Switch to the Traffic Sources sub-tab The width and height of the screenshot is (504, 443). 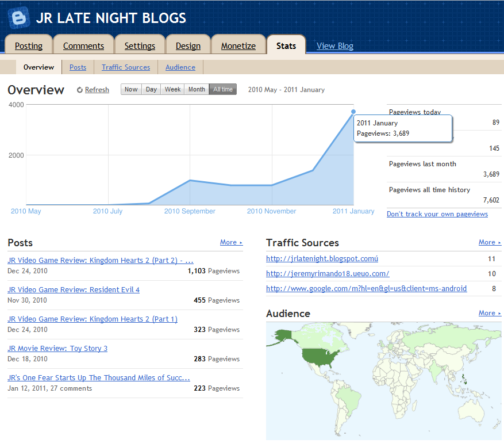[x=125, y=67]
